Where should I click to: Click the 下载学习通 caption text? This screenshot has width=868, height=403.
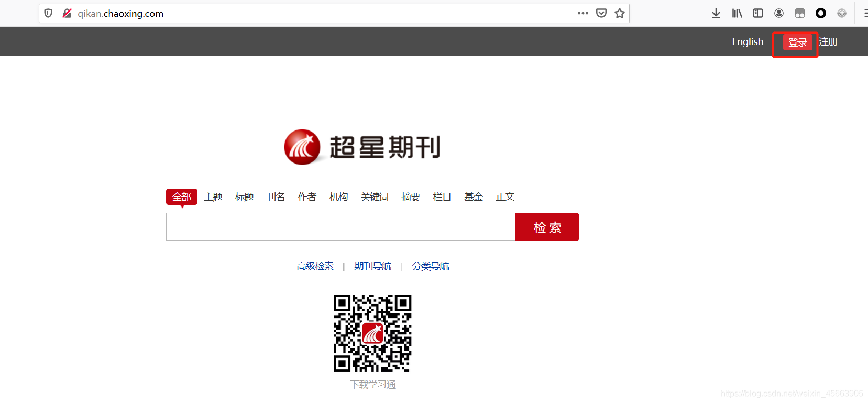(373, 385)
